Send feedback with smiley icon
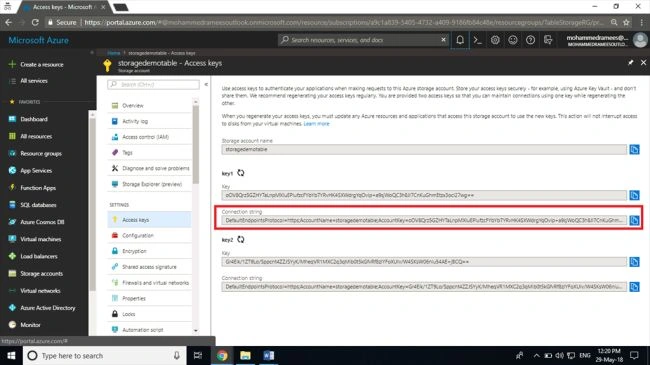This screenshot has height=365, width=650. 513,40
